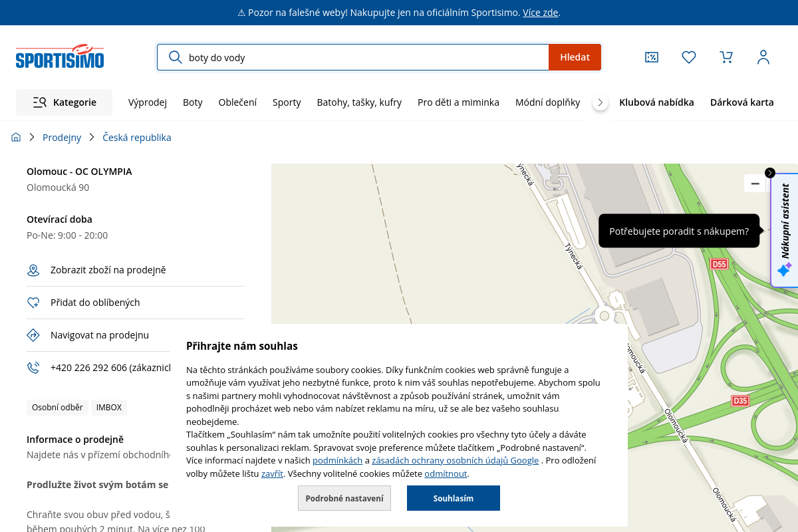Collapse the Nákupní asistent arrow
Screen dimensions: 798x532
click(x=770, y=173)
